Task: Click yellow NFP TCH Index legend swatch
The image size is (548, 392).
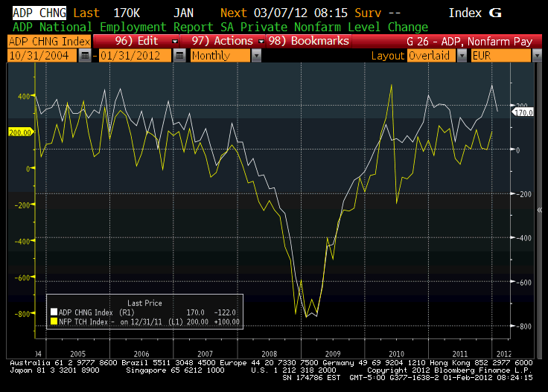Action: click(54, 321)
